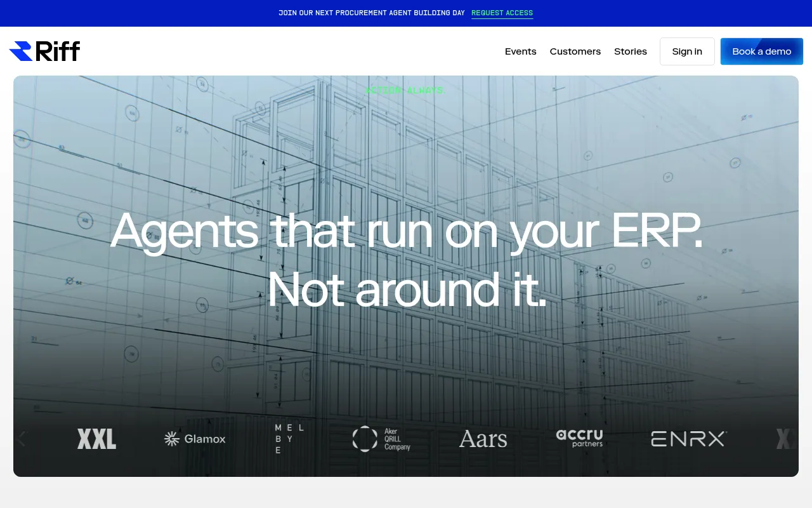This screenshot has width=812, height=508.
Task: Click the ENRX logo
Action: [x=689, y=439]
